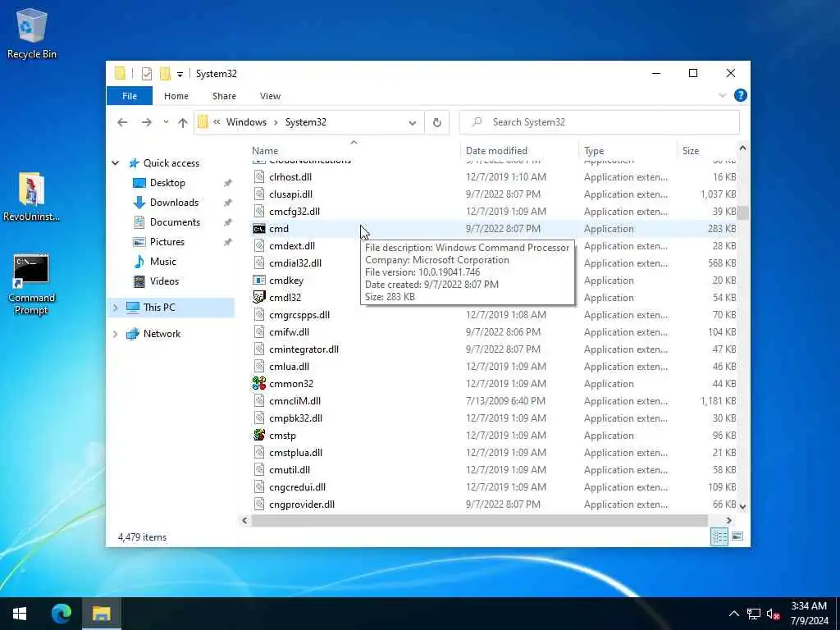Open Microsoft Edge from the taskbar
The width and height of the screenshot is (840, 630).
[x=62, y=614]
